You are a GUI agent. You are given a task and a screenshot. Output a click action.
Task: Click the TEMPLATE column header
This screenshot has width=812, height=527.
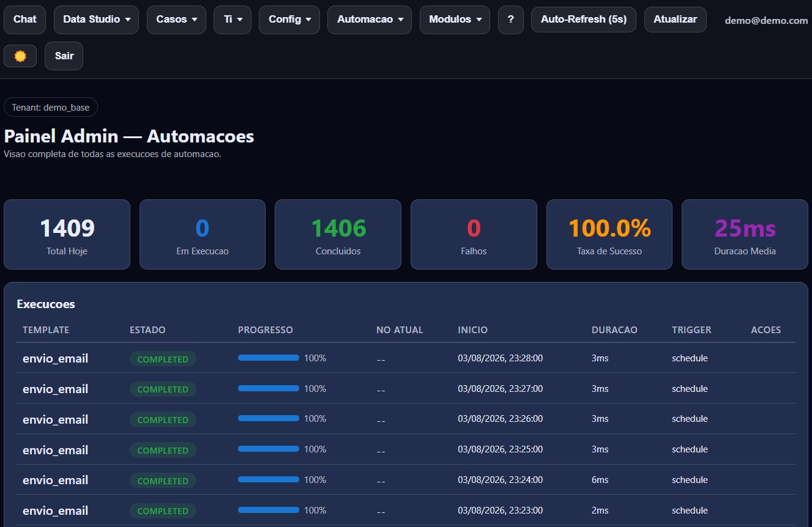tap(46, 330)
